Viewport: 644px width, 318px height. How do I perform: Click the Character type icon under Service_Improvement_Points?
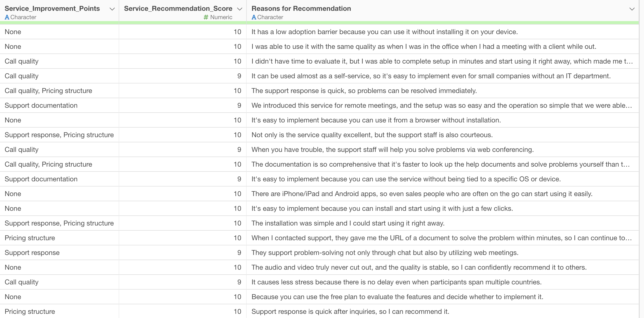tap(7, 17)
